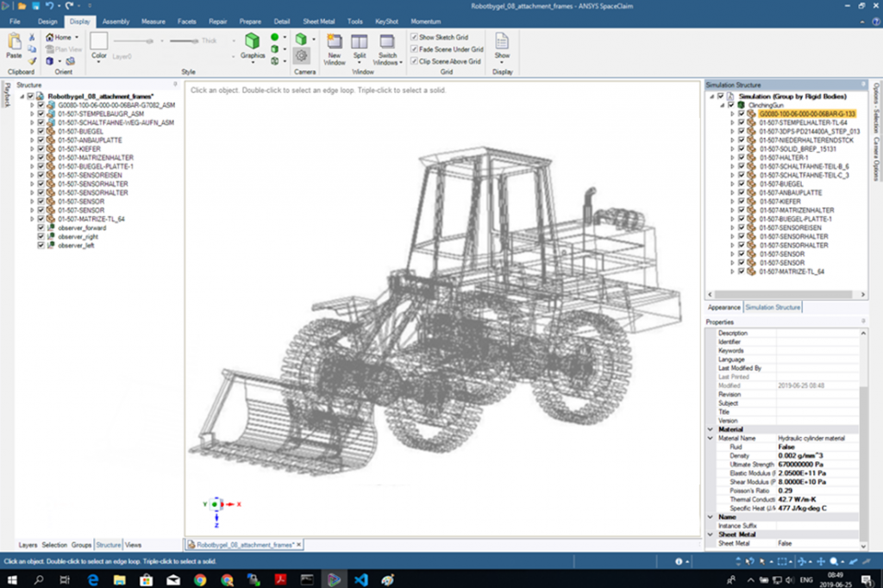Open the Undo dropdown arrow
Image resolution: width=883 pixels, height=588 pixels.
coord(59,6)
